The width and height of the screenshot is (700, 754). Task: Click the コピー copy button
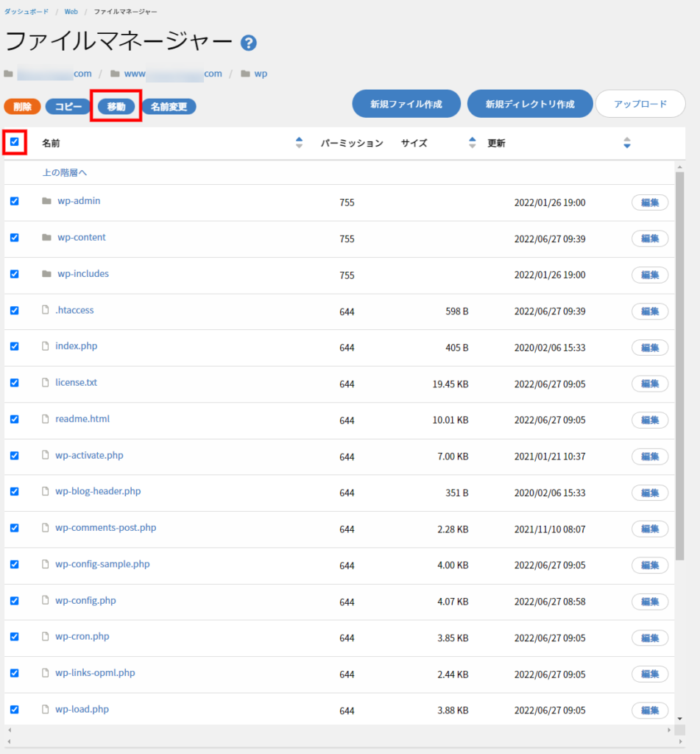click(x=68, y=107)
